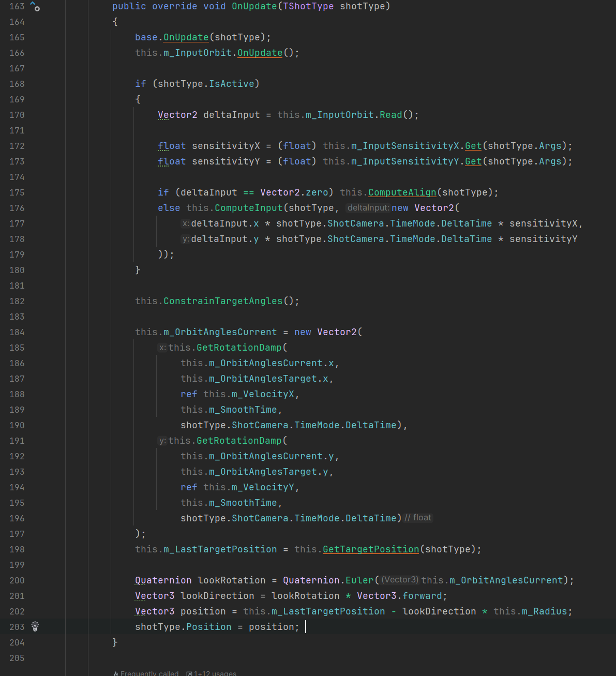Click the Euler method on line 200

tap(359, 580)
